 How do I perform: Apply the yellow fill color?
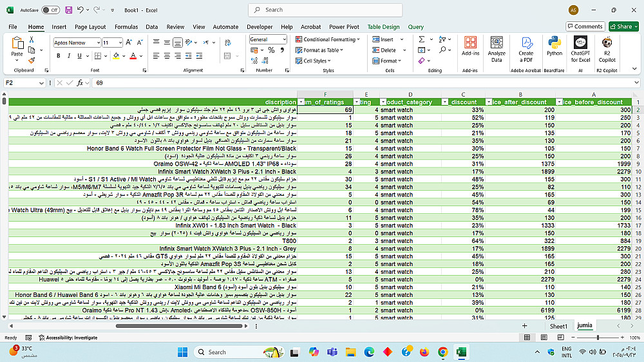coord(116,56)
